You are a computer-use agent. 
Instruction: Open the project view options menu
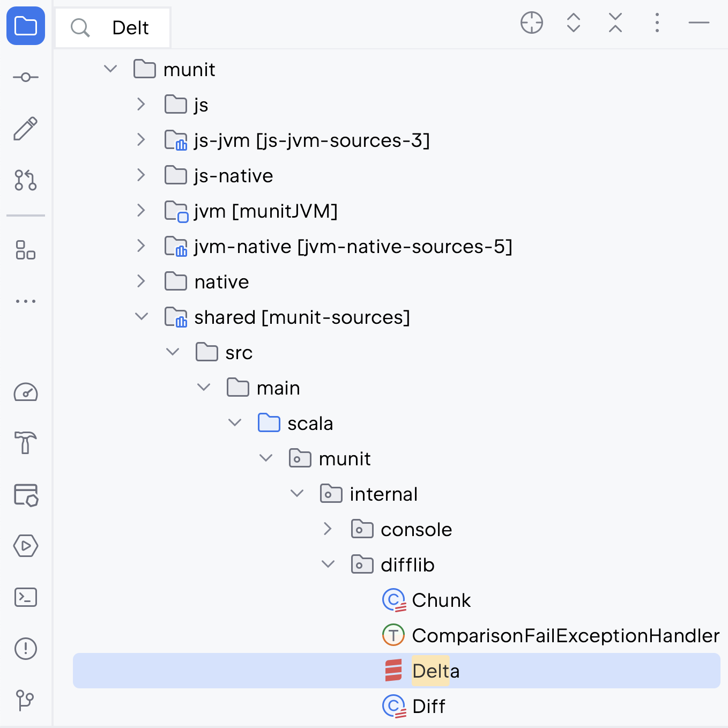click(657, 23)
